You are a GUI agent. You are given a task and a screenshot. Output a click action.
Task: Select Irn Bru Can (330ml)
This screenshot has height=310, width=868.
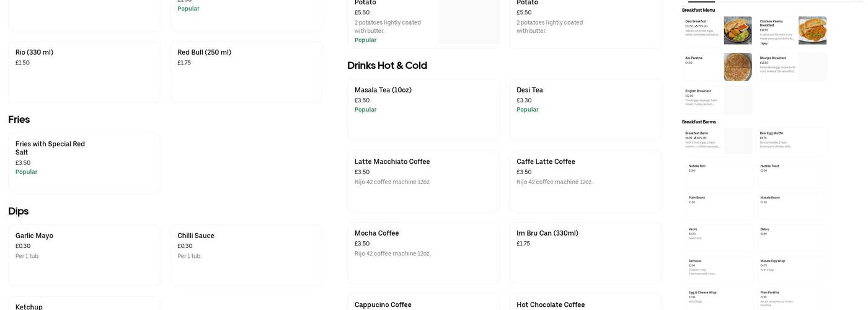point(585,252)
